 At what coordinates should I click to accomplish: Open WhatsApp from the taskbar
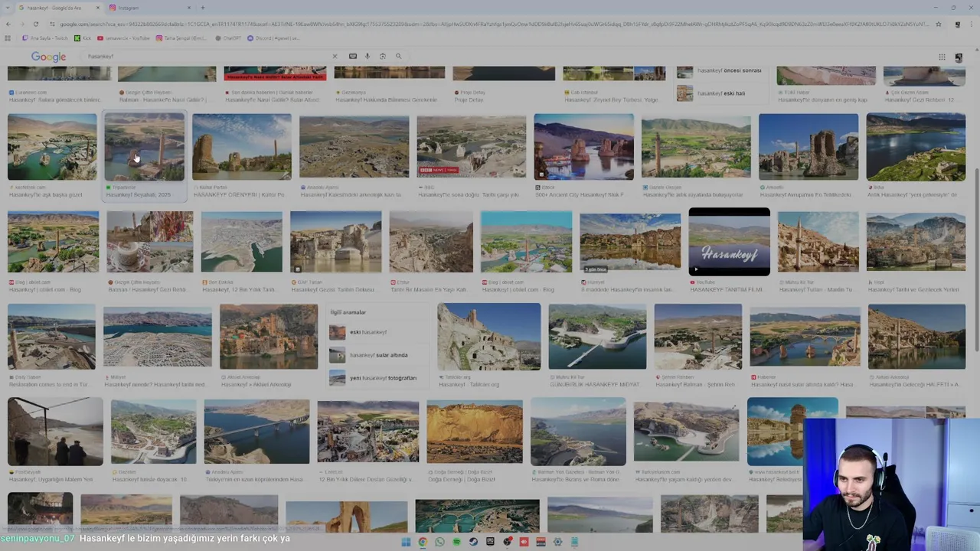coord(439,542)
